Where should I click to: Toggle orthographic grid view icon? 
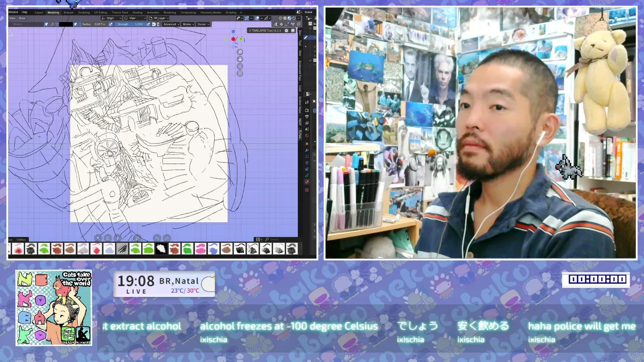click(x=240, y=73)
